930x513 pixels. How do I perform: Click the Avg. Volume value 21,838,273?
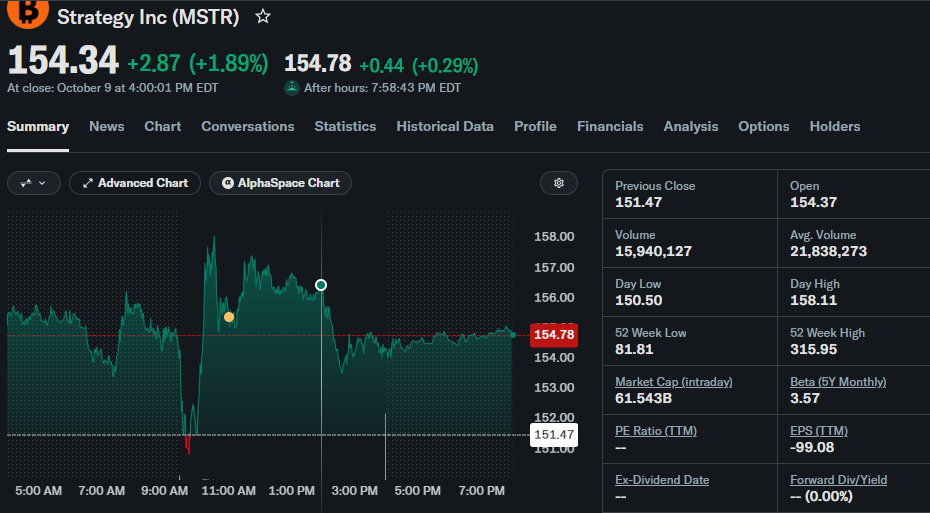tap(829, 251)
